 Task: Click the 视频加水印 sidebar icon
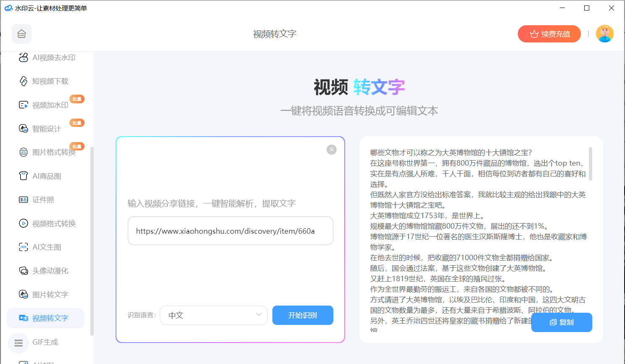click(x=24, y=105)
